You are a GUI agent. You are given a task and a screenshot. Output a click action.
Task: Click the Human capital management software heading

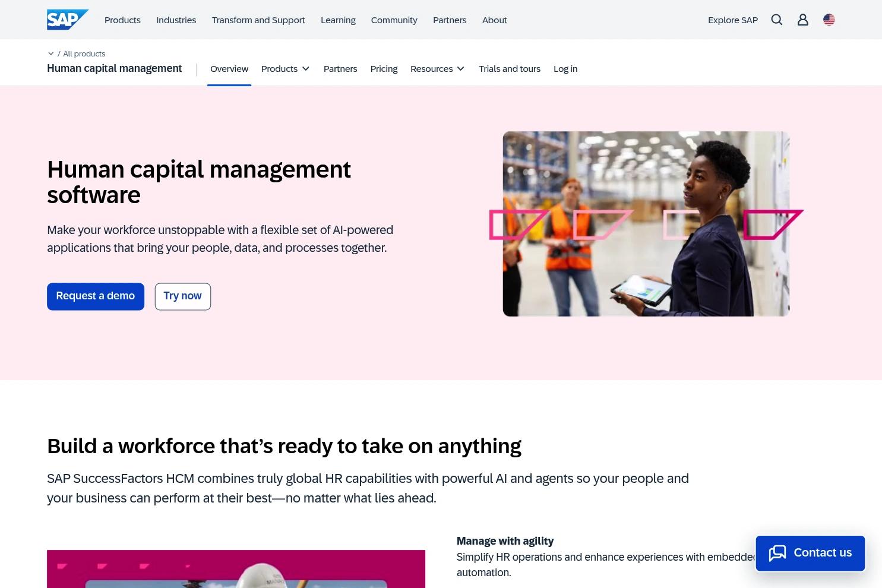click(x=199, y=182)
